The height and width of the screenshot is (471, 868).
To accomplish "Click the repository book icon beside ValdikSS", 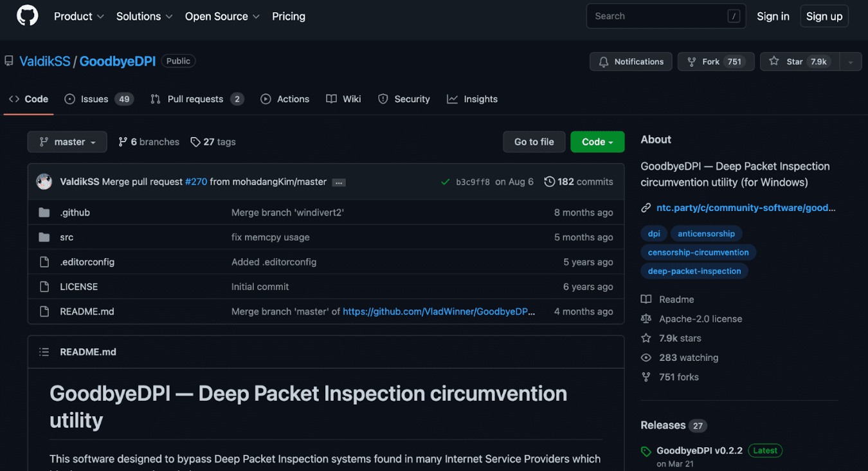I will coord(9,61).
